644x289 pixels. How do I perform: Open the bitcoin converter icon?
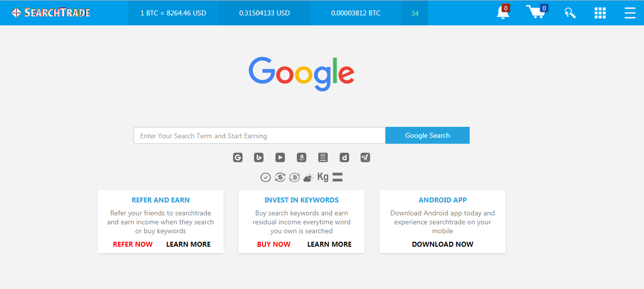click(294, 177)
